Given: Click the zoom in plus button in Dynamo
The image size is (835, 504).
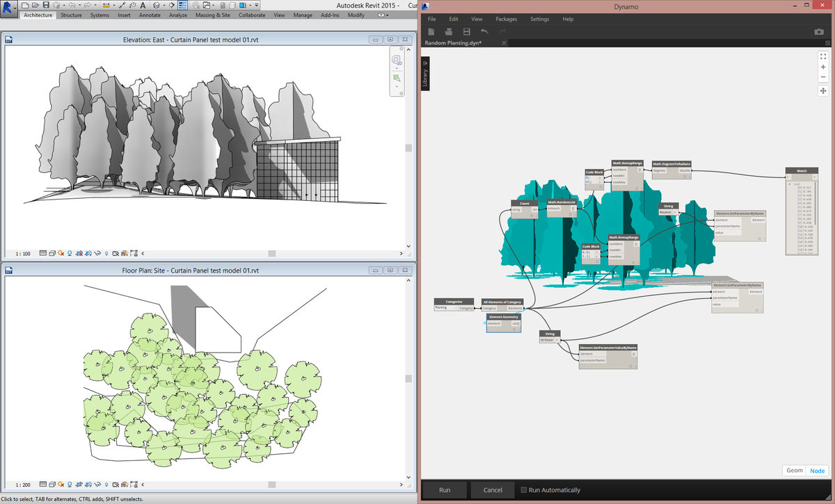Looking at the screenshot, I should (x=823, y=67).
